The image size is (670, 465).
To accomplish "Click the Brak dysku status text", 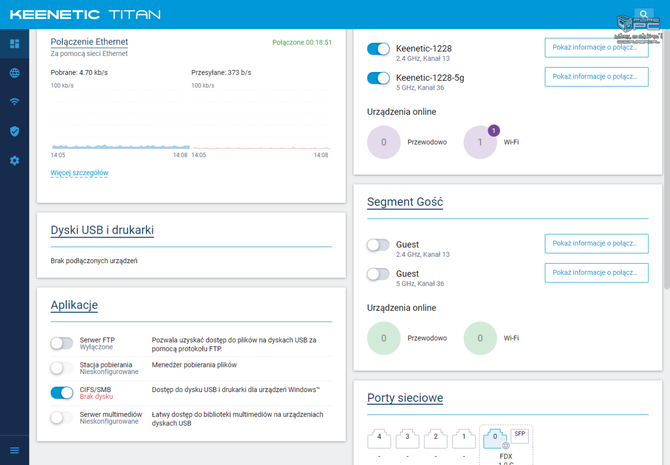I will pos(96,397).
